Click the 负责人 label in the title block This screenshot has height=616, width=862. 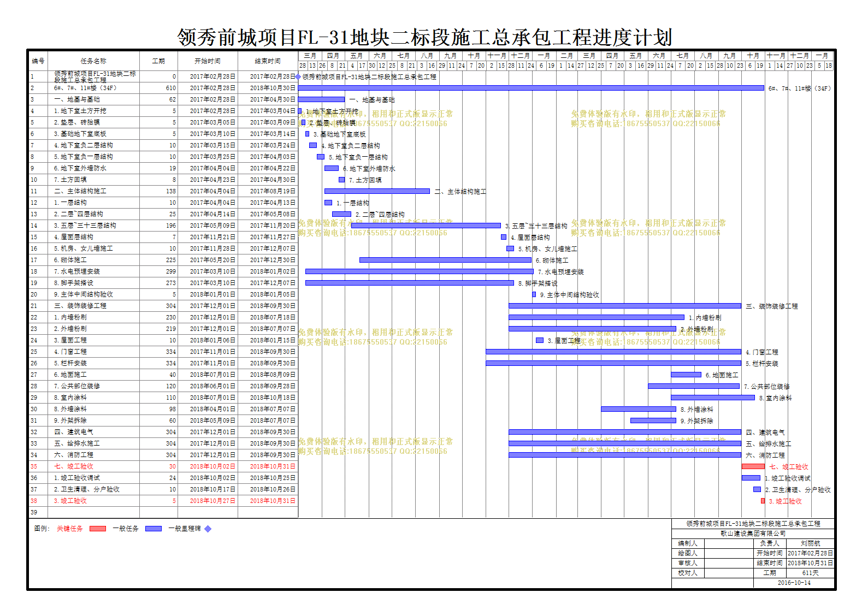pyautogui.click(x=769, y=543)
